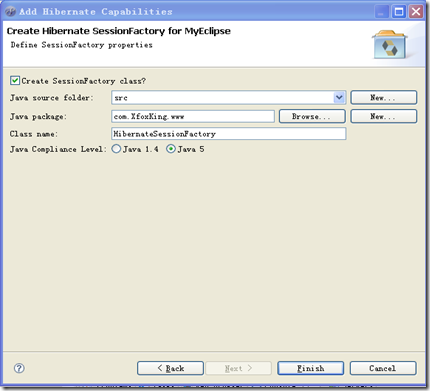Click the 'Class name:' label

34,134
